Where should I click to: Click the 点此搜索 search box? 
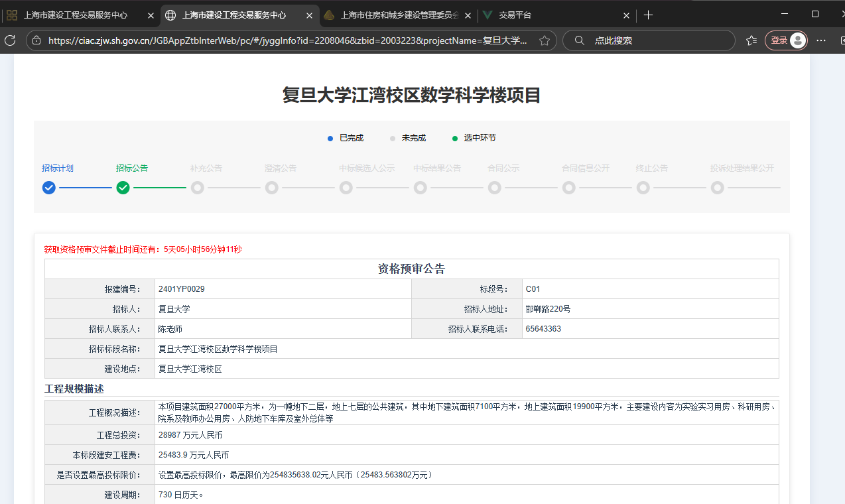pos(657,40)
